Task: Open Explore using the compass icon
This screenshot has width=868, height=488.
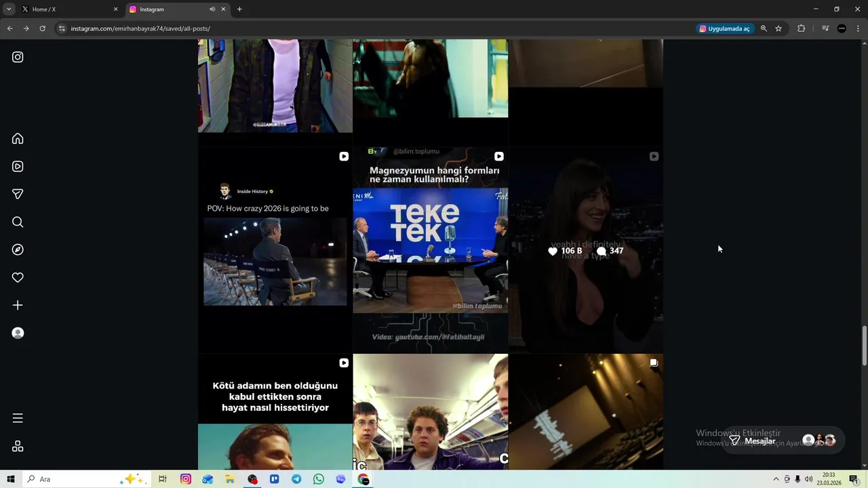Action: point(18,249)
